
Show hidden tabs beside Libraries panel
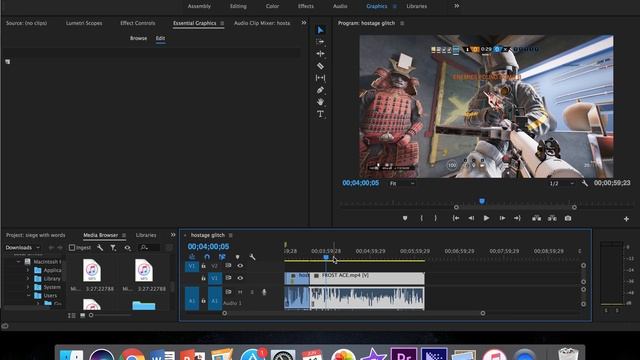click(173, 235)
